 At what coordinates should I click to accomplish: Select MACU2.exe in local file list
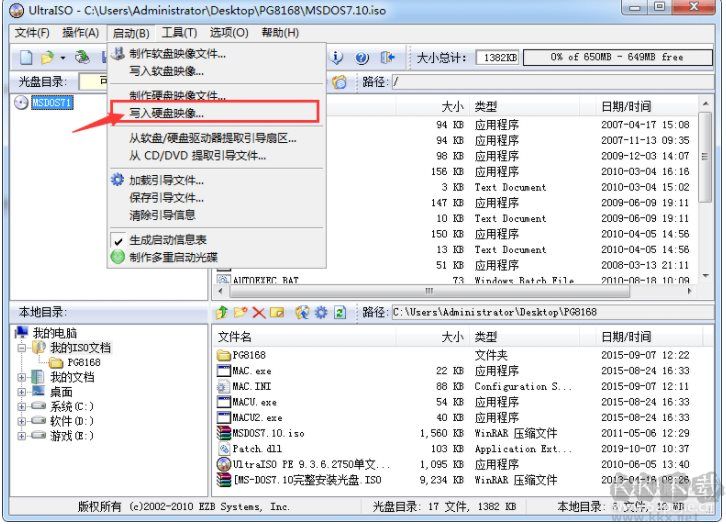tap(257, 418)
